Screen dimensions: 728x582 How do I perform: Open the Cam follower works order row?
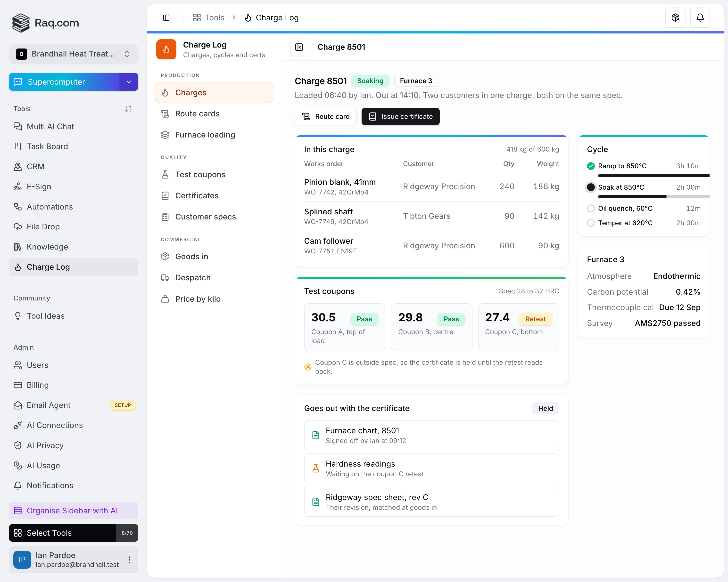point(431,246)
